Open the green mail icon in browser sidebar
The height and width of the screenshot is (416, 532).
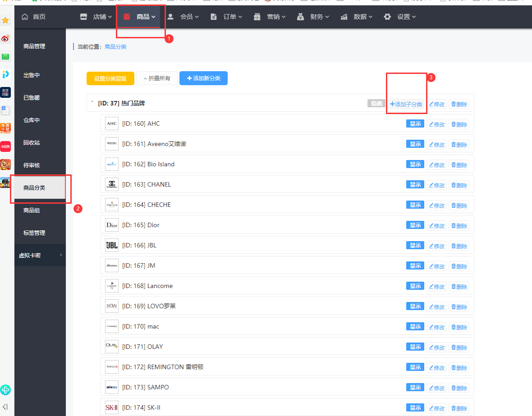click(x=5, y=56)
